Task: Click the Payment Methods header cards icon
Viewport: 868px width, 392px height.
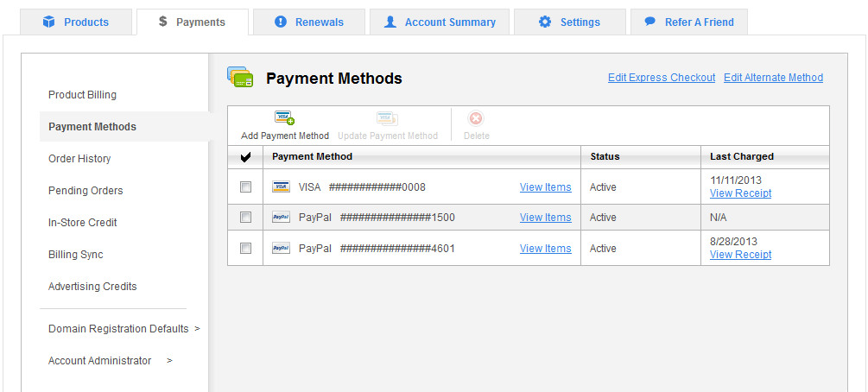Action: pyautogui.click(x=240, y=78)
